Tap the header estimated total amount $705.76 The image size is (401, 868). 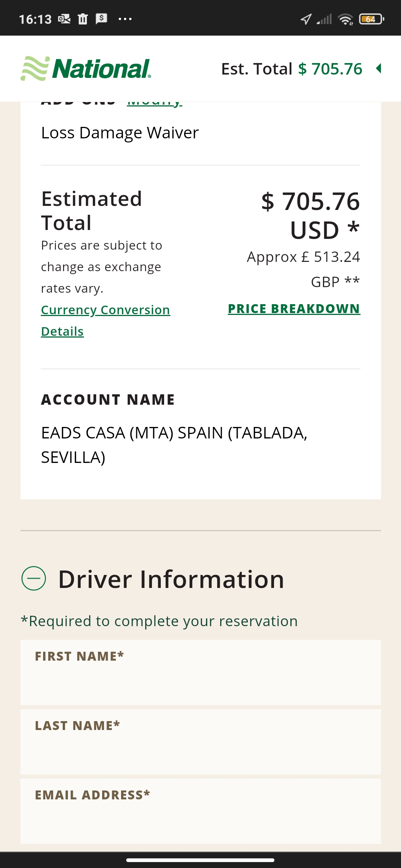(x=330, y=69)
